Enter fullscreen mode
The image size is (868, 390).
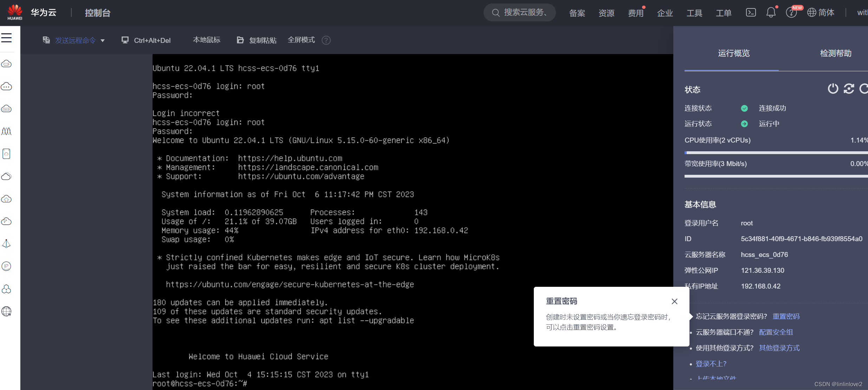coord(301,40)
